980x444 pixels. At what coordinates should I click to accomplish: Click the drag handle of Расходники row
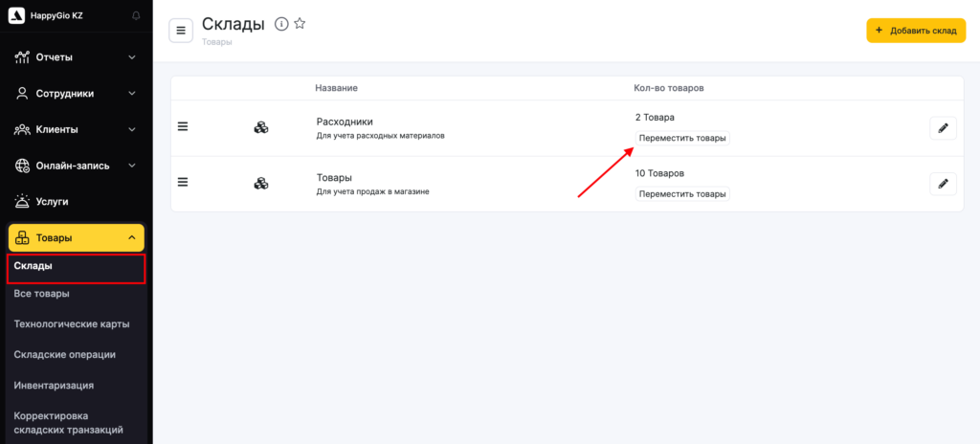click(x=184, y=126)
